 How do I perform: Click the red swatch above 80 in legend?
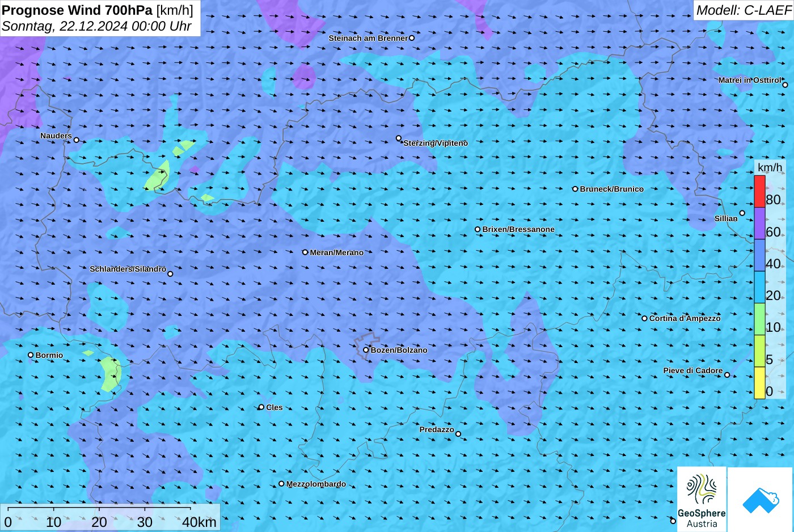tap(759, 192)
